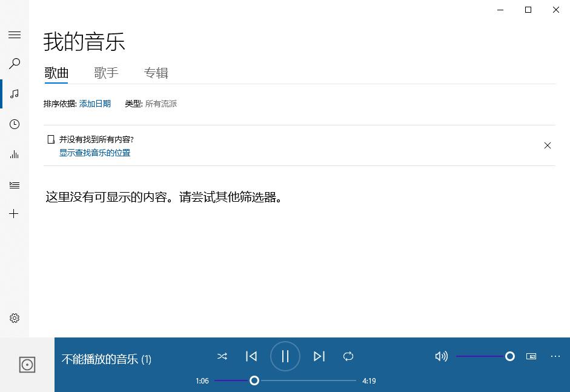Viewport: 570px width, 392px height.
Task: Pause the current track
Action: (x=285, y=356)
